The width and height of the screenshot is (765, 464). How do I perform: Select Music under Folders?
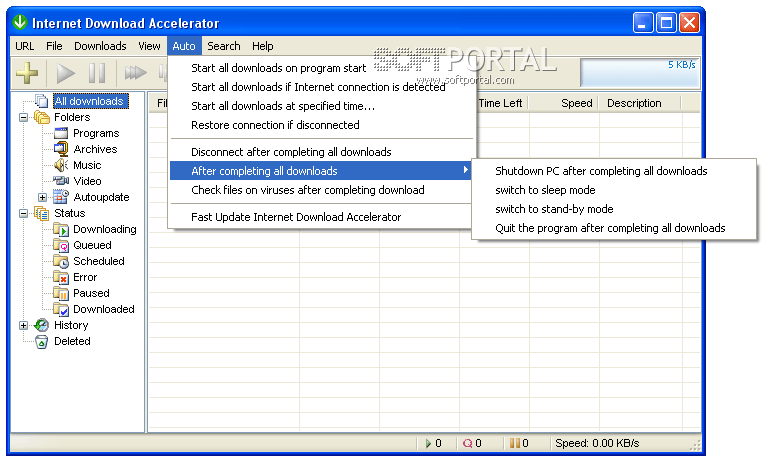(87, 165)
